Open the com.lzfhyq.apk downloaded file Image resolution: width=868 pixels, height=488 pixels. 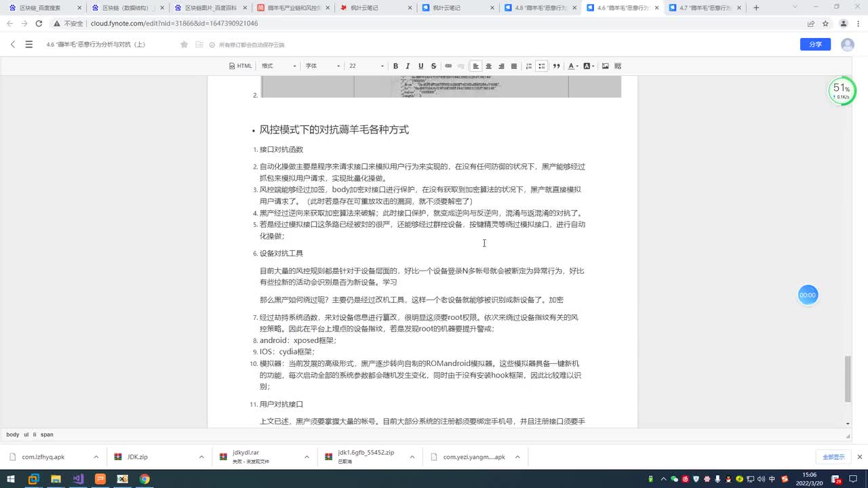pyautogui.click(x=43, y=457)
